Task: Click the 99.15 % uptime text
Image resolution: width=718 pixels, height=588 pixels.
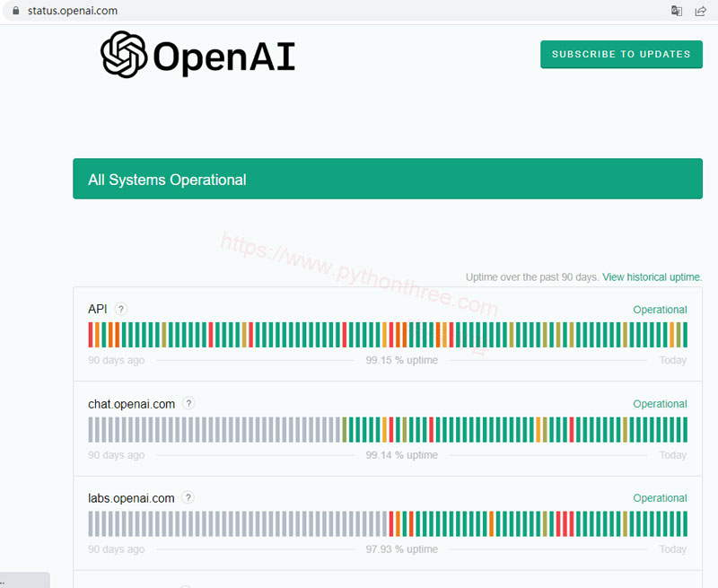Action: tap(401, 360)
